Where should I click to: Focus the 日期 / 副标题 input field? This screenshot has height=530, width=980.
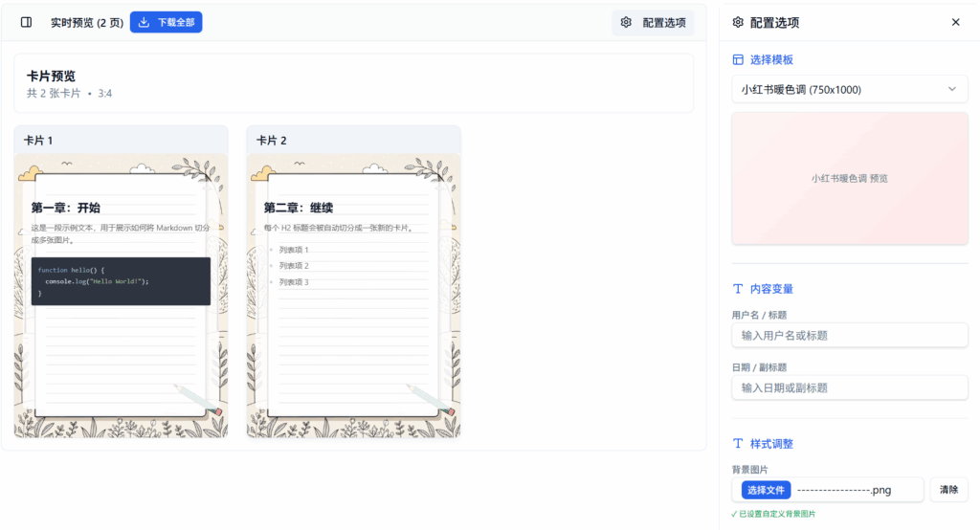coord(849,387)
